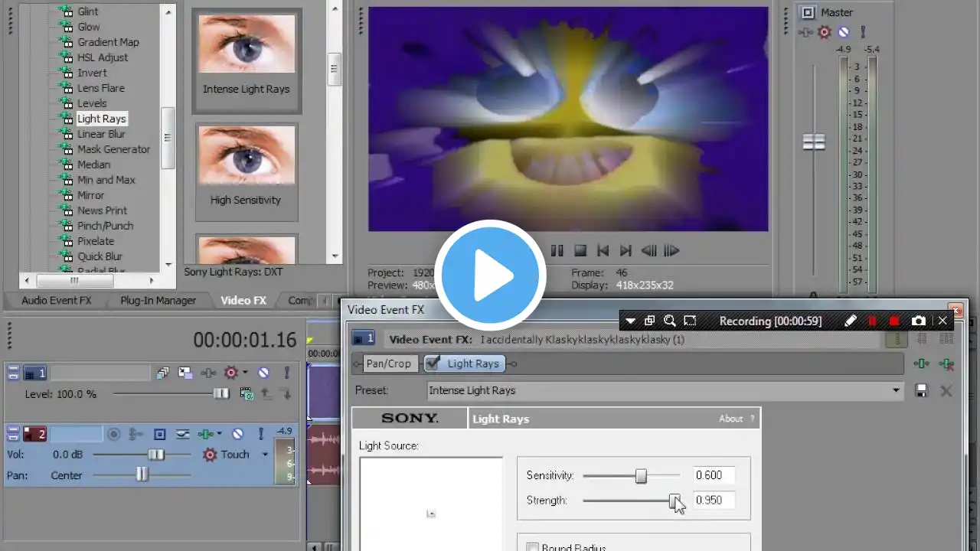Open audio track 2 FX icon

(x=204, y=434)
